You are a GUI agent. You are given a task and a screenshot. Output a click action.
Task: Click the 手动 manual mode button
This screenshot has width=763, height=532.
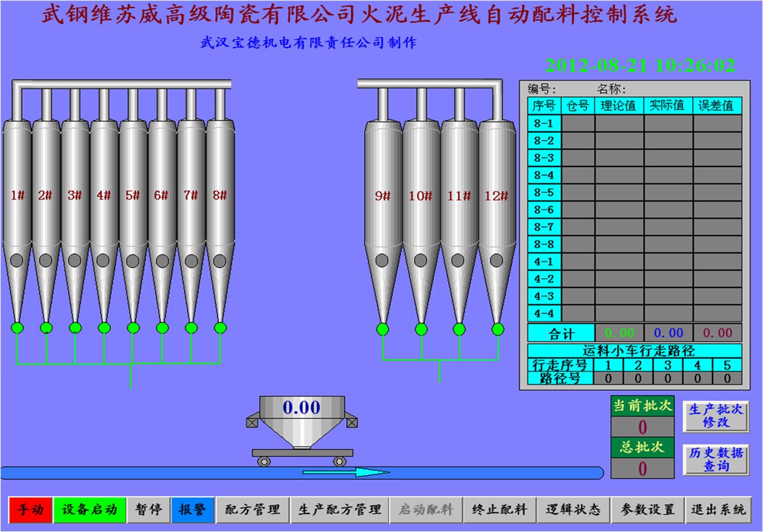[x=31, y=509]
